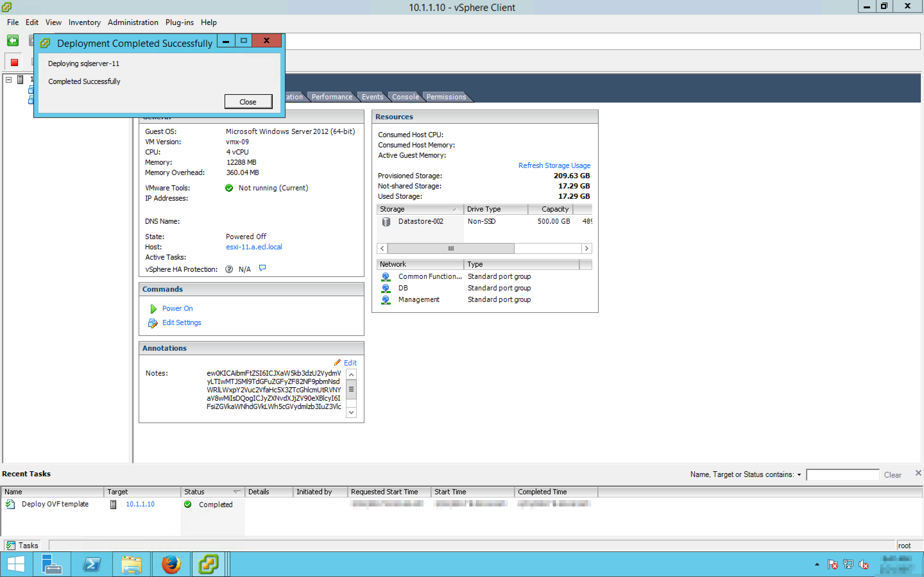
Task: Open the Inventory menu
Action: 84,22
